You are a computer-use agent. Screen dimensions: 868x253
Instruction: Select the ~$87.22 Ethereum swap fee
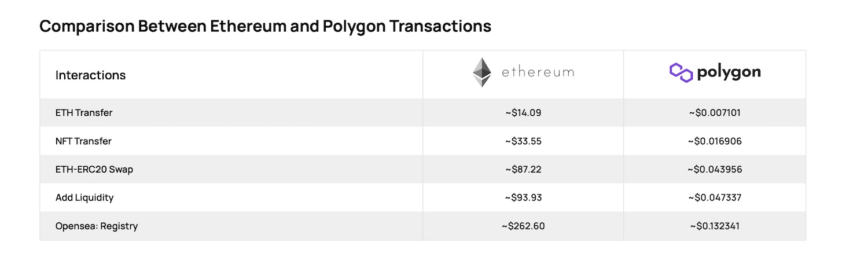523,170
